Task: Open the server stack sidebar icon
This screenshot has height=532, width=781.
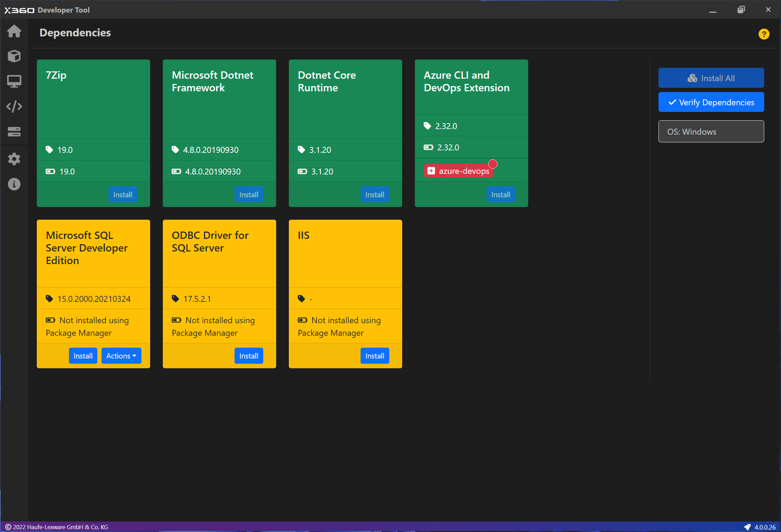Action: click(x=14, y=132)
